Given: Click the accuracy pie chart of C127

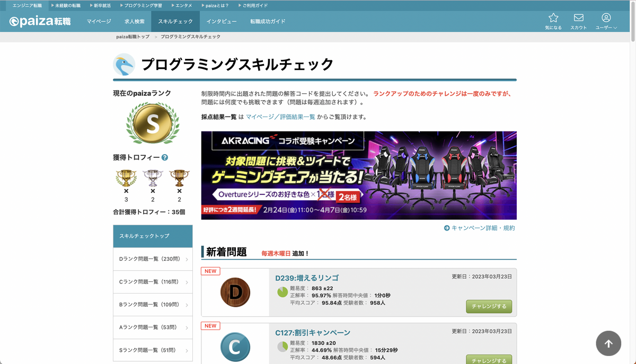Looking at the screenshot, I should pos(282,347).
